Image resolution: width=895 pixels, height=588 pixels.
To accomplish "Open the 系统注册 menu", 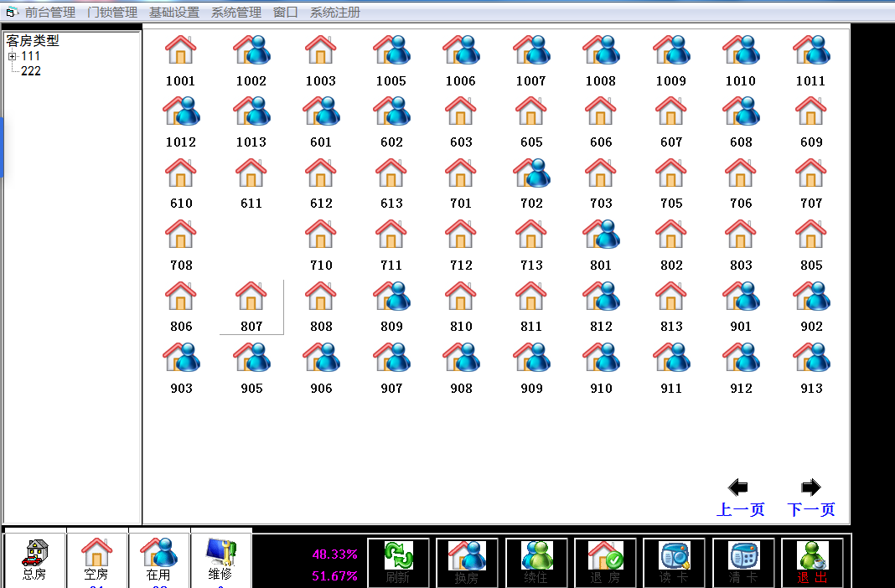I will coord(335,12).
